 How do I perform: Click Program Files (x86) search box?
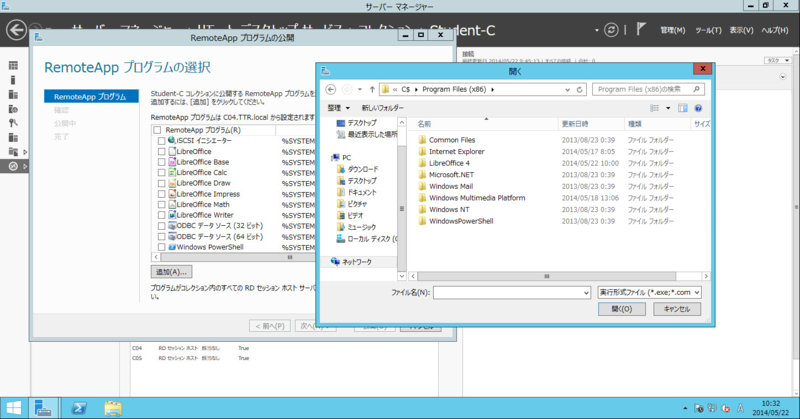tap(648, 89)
